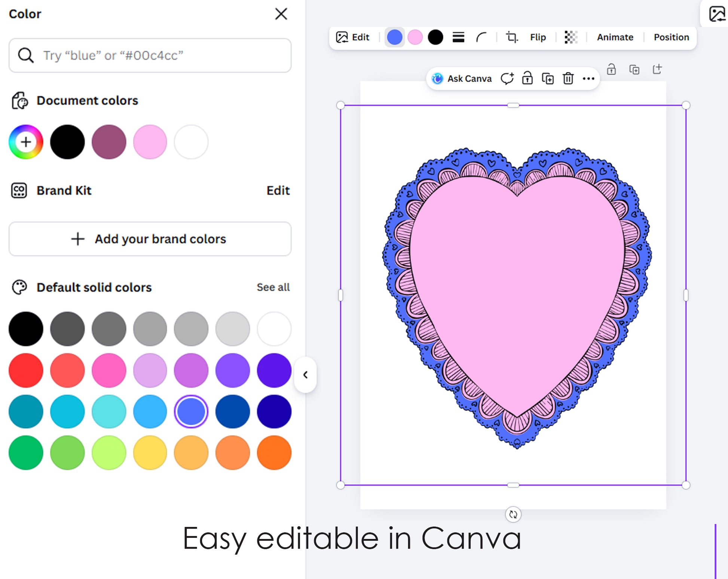The width and height of the screenshot is (728, 579).
Task: Open the transparency checkerboard icon
Action: tap(571, 37)
